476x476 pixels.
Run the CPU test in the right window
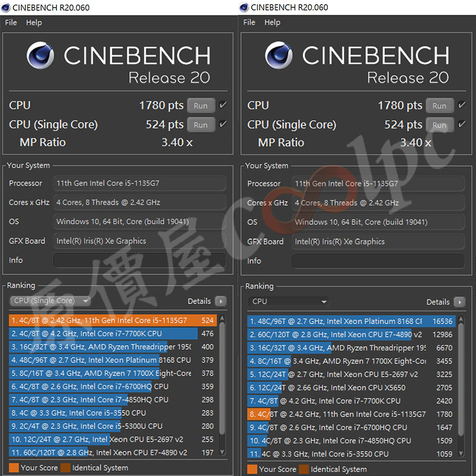[440, 106]
